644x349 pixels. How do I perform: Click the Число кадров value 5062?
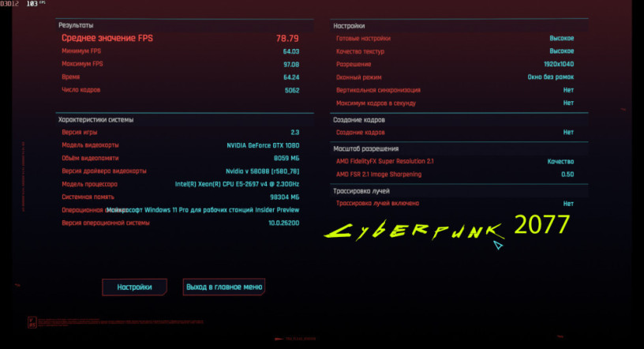click(291, 91)
